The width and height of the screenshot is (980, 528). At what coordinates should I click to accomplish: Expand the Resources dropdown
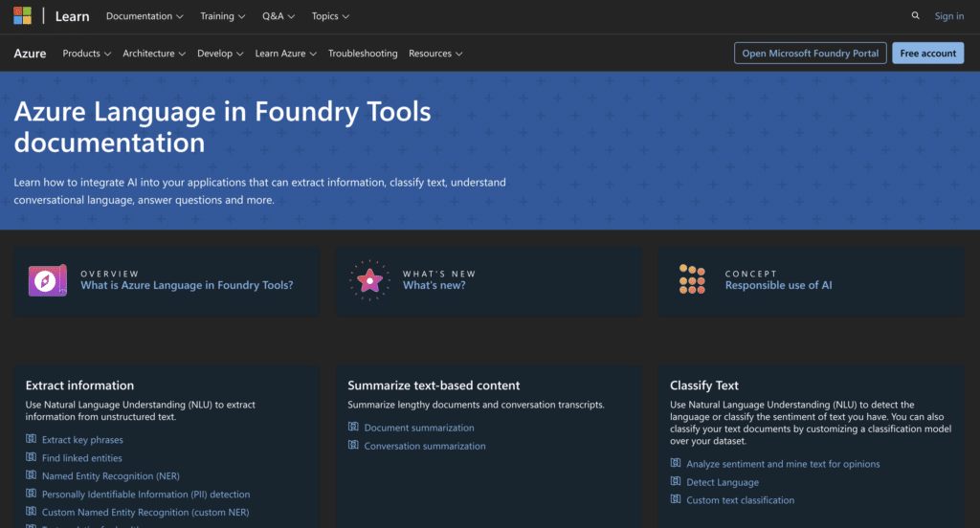(x=435, y=54)
